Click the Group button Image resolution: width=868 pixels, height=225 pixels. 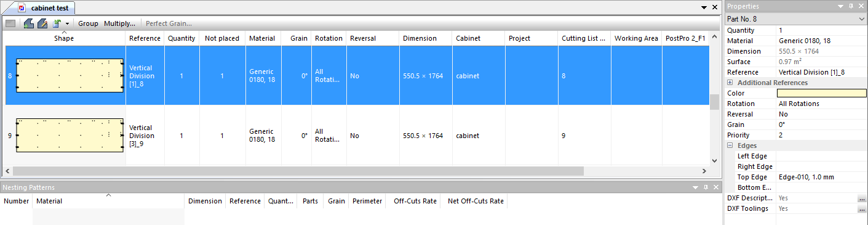pos(88,23)
